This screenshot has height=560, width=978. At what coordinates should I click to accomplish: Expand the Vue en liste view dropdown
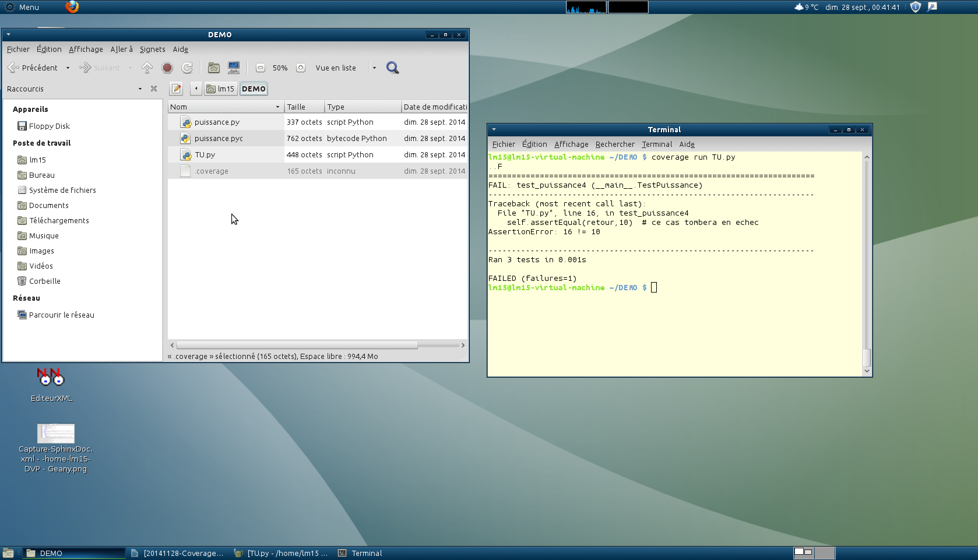(374, 68)
